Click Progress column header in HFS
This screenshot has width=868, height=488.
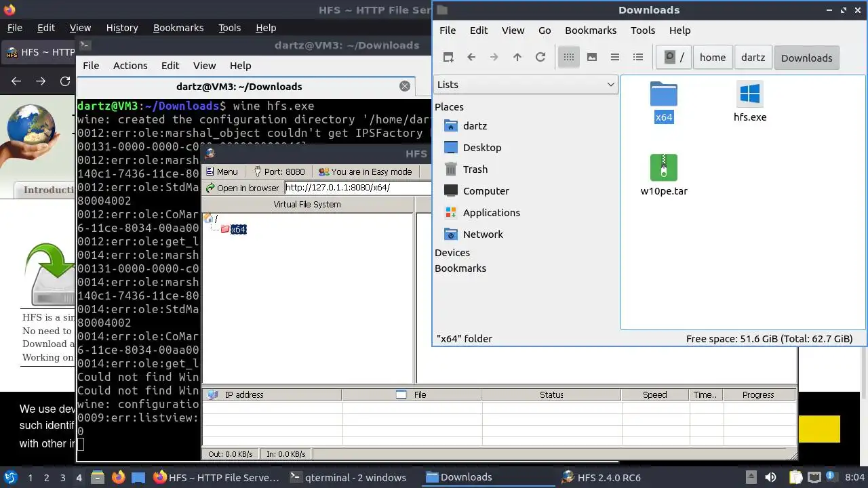[x=758, y=394]
